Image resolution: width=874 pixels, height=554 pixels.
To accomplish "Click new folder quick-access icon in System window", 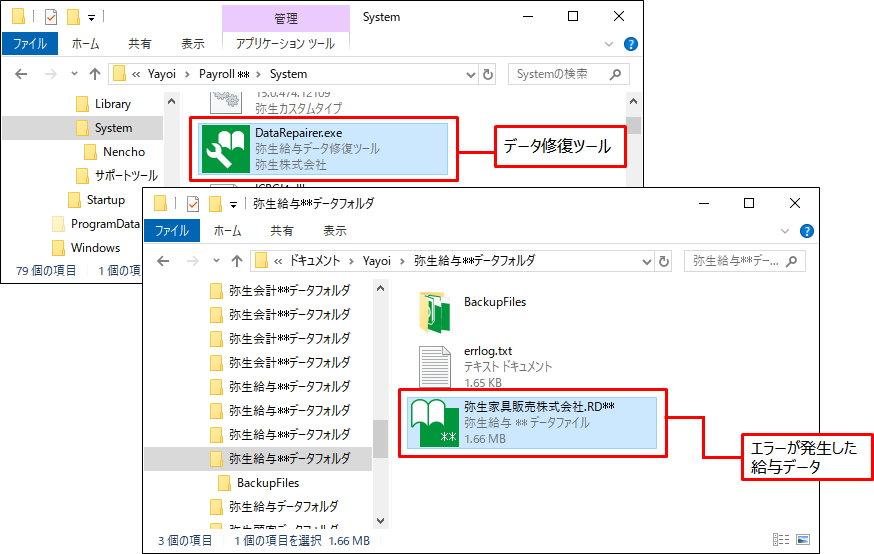I will 73,17.
